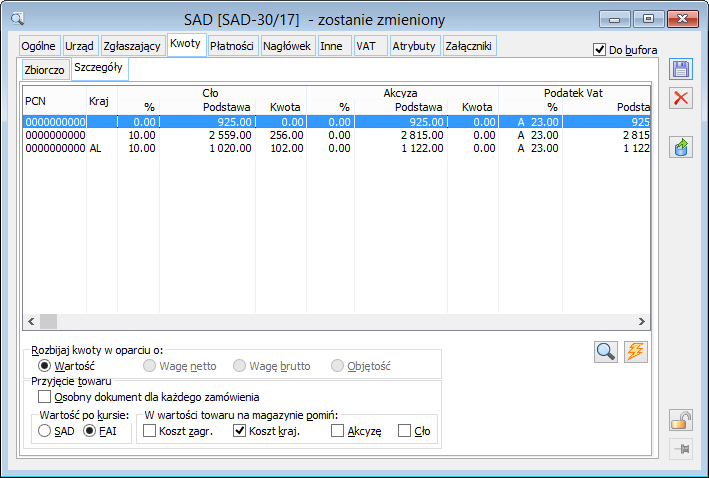
Task: Click the pin icon at bottom right
Action: pos(681,449)
